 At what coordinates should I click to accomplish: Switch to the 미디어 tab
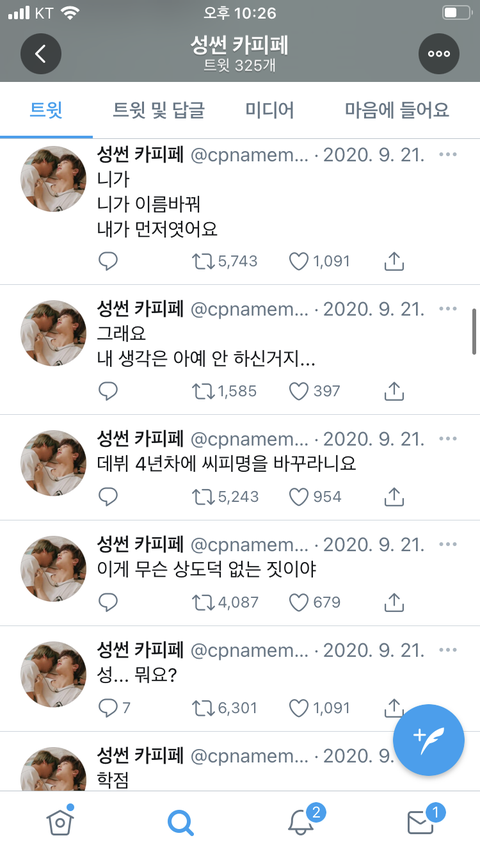point(269,111)
